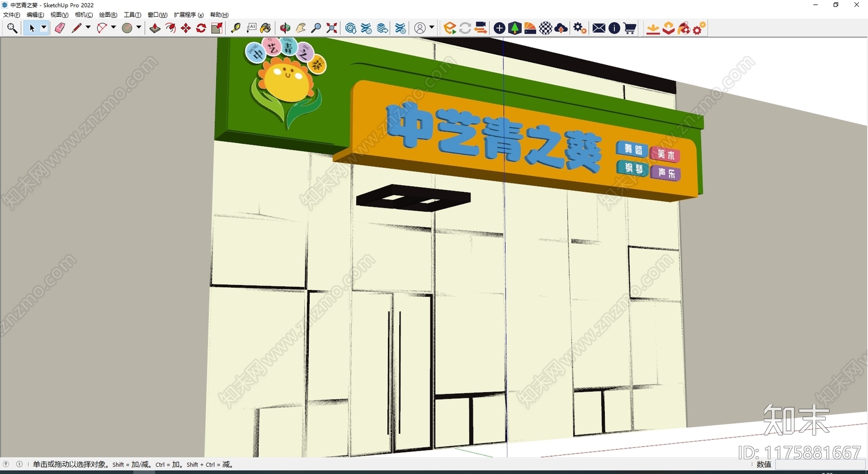Select the Paint Bucket tool
Screen dimensions: 868x474
pos(266,28)
